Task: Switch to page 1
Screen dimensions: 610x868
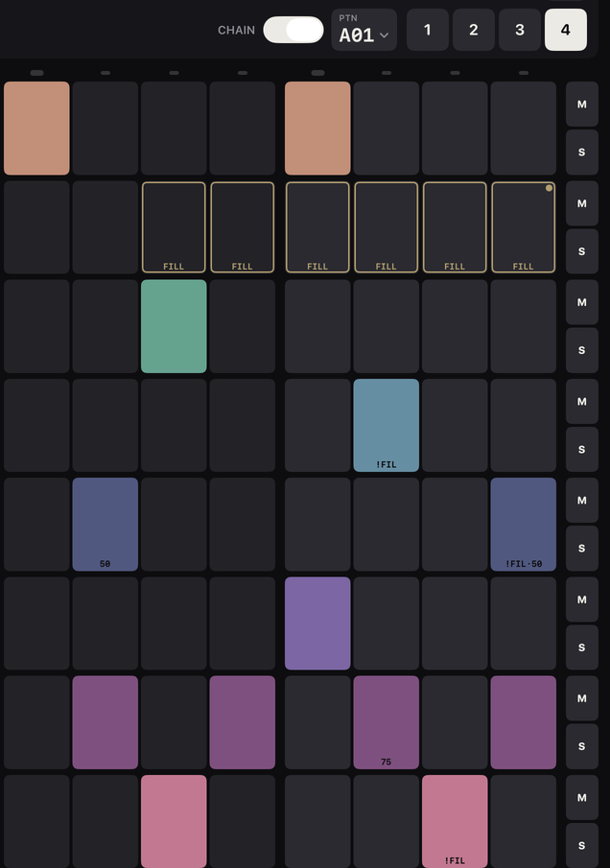Action: coord(428,30)
